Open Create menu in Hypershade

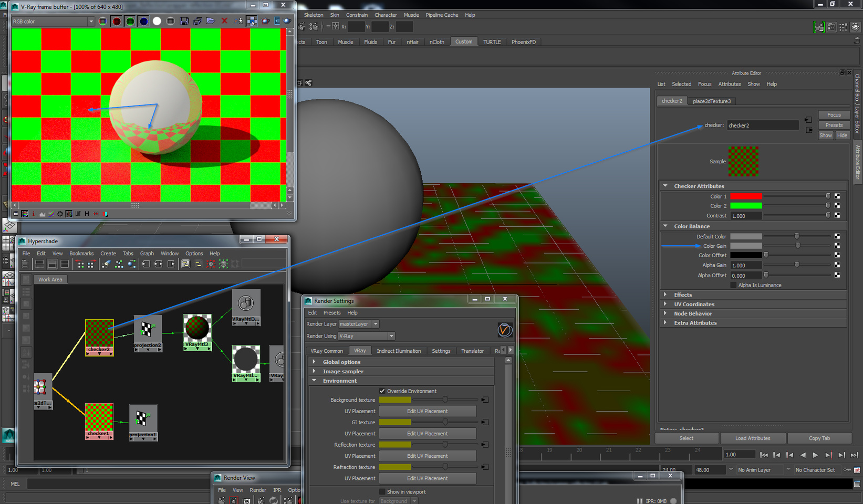pyautogui.click(x=108, y=254)
